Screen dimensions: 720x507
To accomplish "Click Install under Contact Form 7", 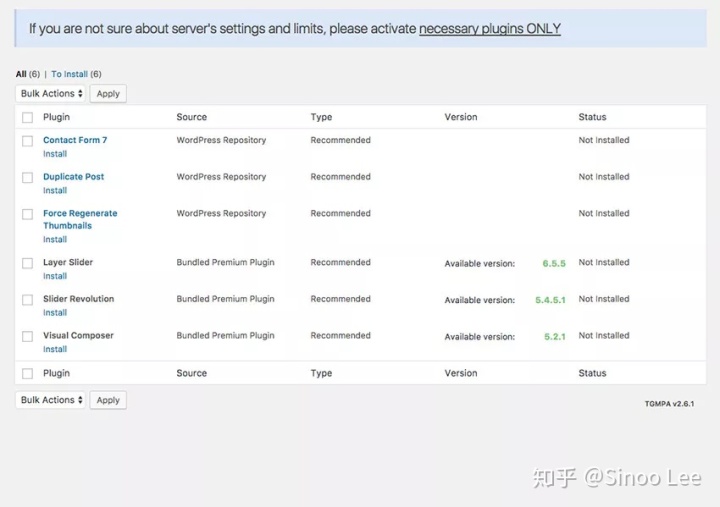I will 55,154.
